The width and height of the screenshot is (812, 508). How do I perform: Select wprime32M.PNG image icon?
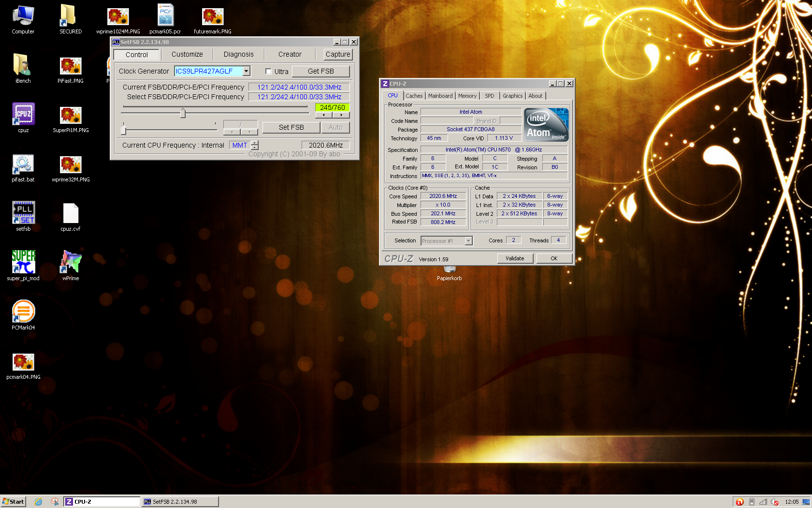tap(71, 168)
